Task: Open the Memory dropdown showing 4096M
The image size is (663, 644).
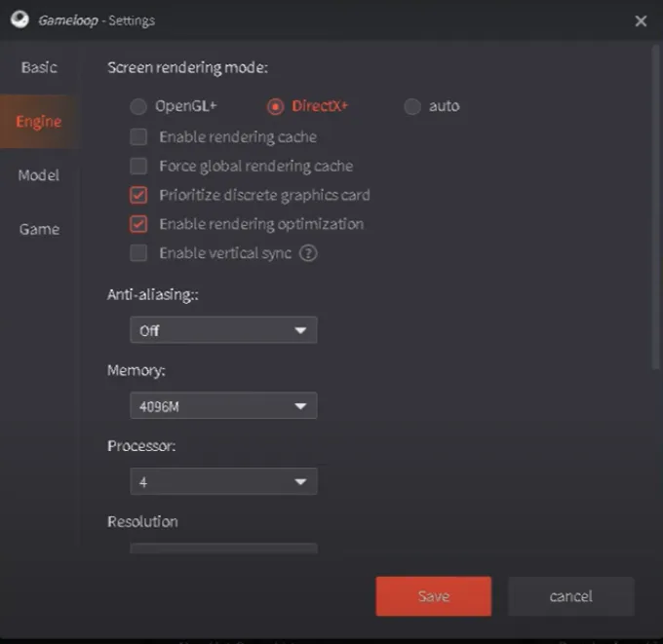Action: click(x=223, y=405)
